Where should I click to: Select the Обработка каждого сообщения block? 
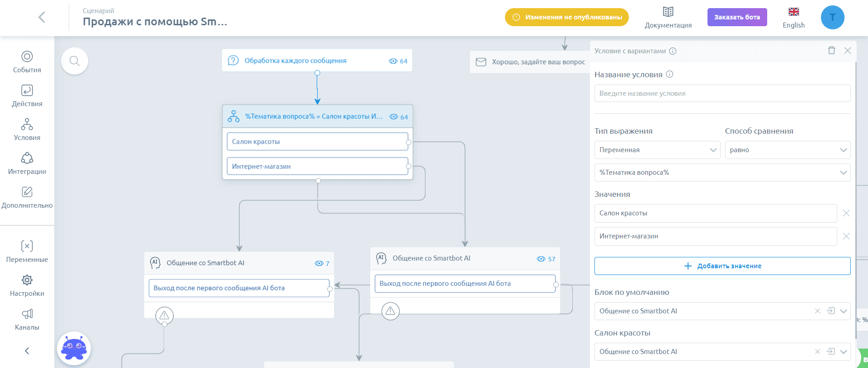[x=317, y=61]
